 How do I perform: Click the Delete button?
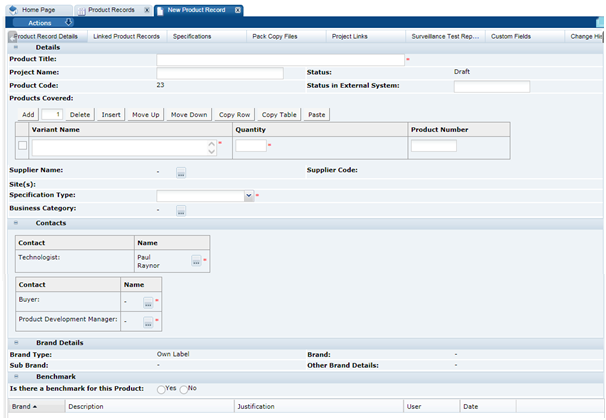[x=80, y=115]
